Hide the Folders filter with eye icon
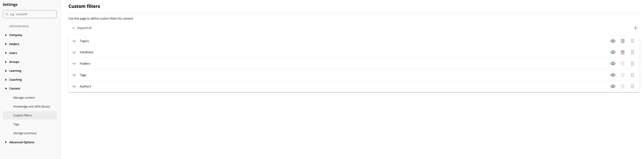The image size is (644, 159). 613,64
